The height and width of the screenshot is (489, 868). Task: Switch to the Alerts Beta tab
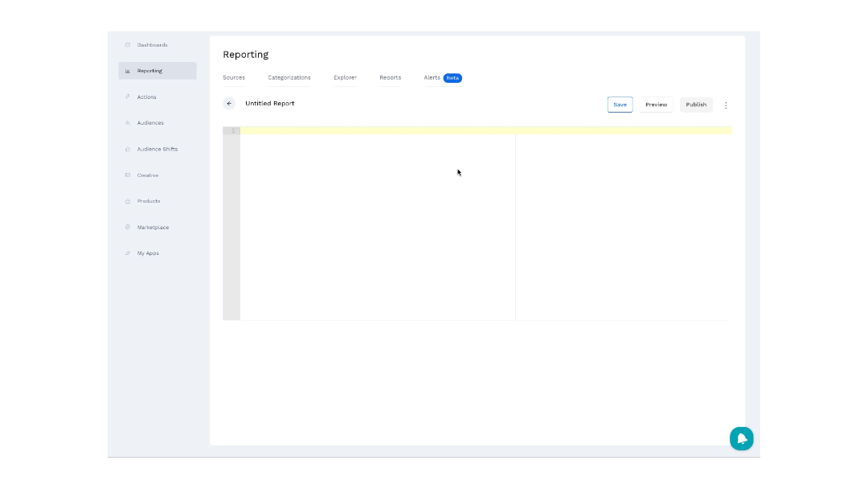click(439, 77)
